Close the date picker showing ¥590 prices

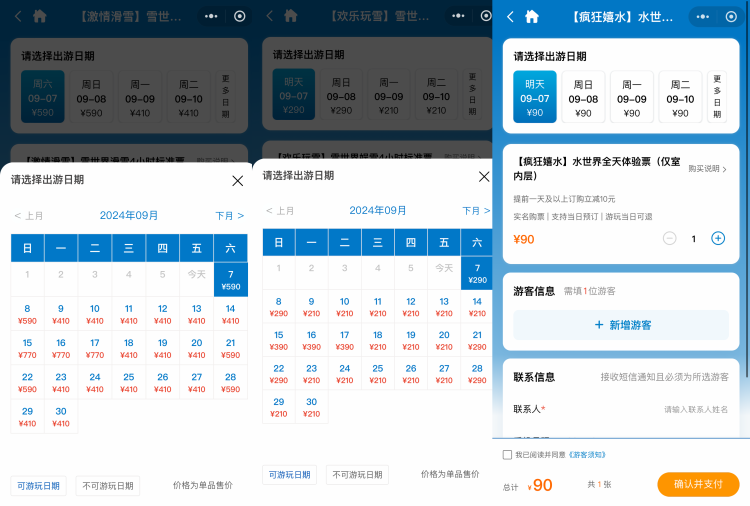coord(237,180)
